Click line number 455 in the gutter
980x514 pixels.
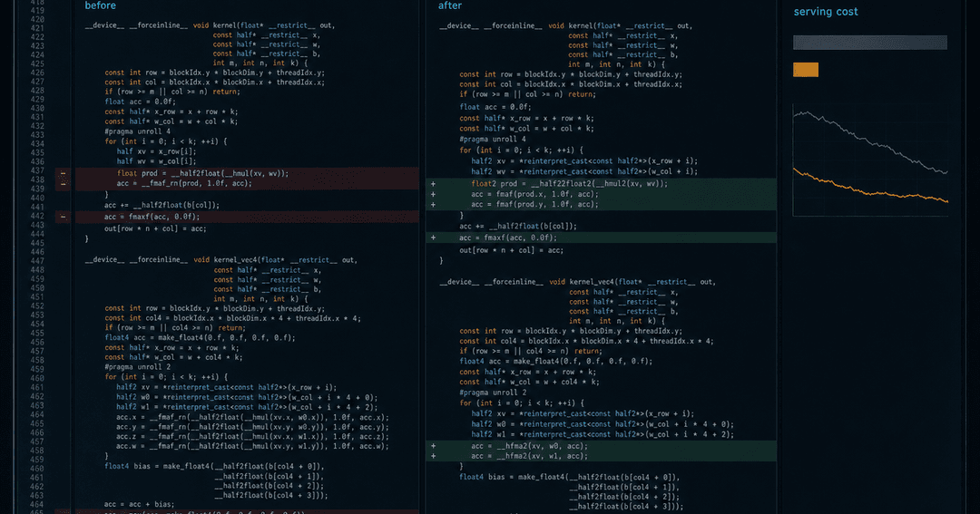(x=37, y=333)
